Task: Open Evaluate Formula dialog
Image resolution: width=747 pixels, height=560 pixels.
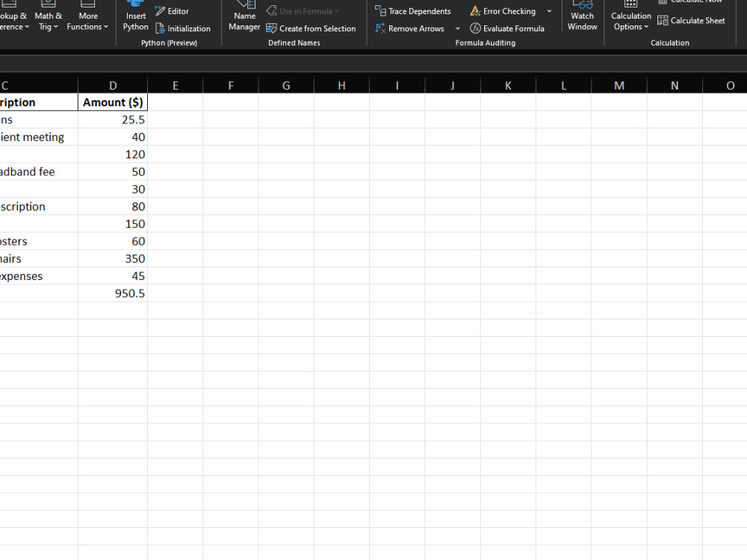Action: click(x=507, y=28)
